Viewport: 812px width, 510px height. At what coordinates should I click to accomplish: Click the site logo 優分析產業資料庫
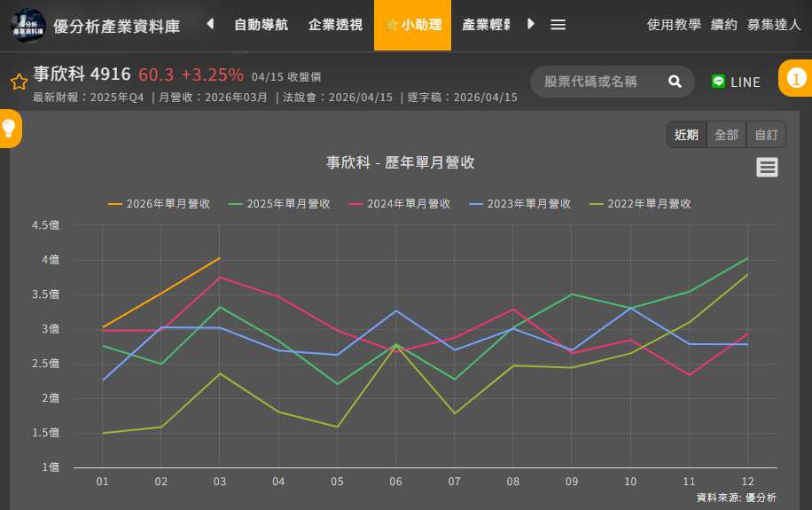point(28,25)
